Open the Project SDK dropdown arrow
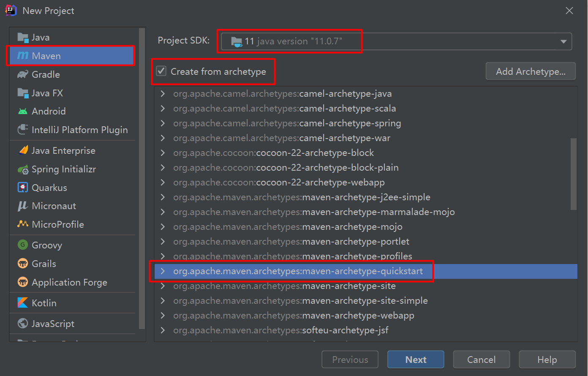 (563, 41)
